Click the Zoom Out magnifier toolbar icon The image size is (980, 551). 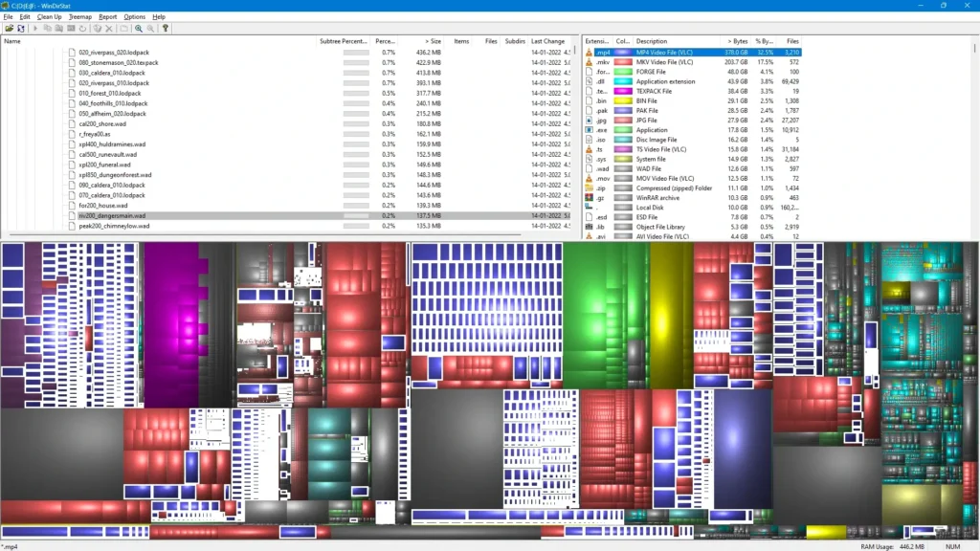point(151,28)
